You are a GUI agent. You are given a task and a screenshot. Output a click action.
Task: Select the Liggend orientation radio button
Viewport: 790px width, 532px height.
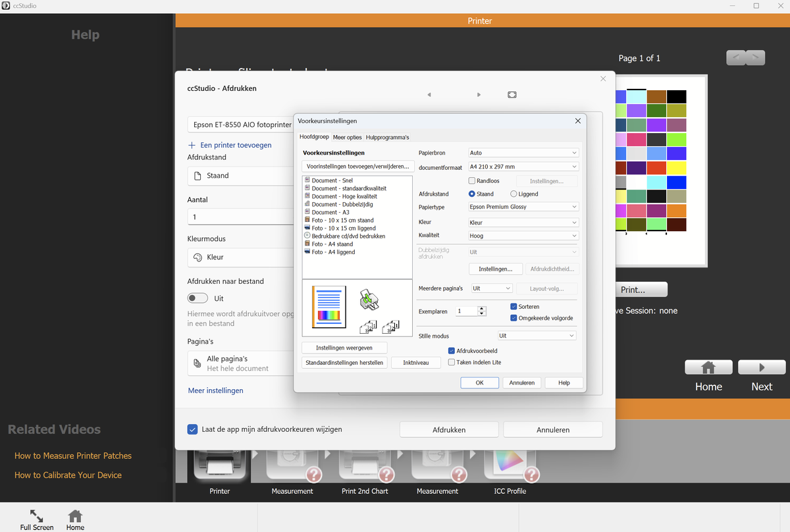514,194
